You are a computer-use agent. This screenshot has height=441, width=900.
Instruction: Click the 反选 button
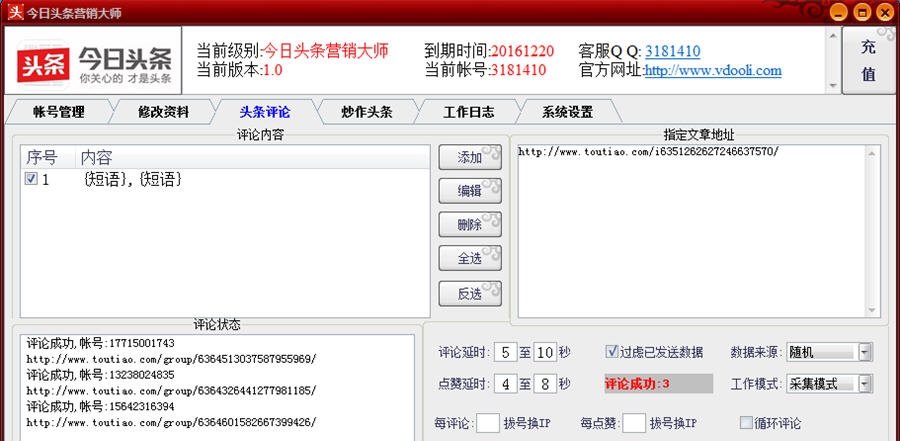[x=470, y=293]
